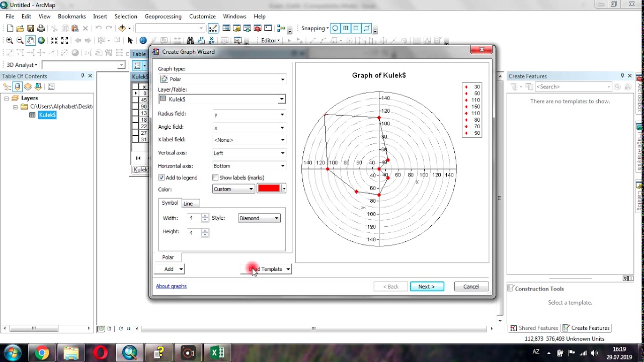Open the Search window icon
The height and width of the screenshot is (362, 644).
click(247, 28)
